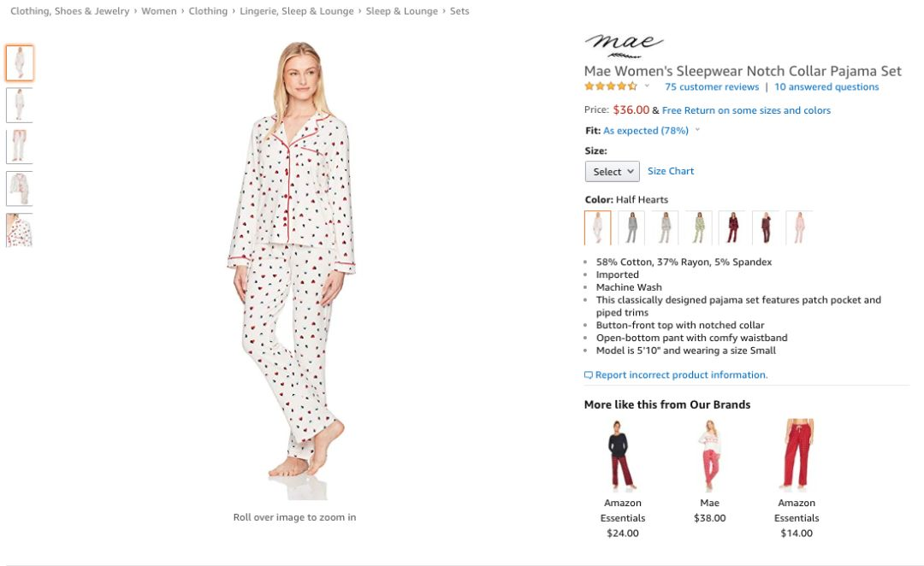Click the report incorrect information speech icon
This screenshot has width=924, height=566.
[x=588, y=375]
